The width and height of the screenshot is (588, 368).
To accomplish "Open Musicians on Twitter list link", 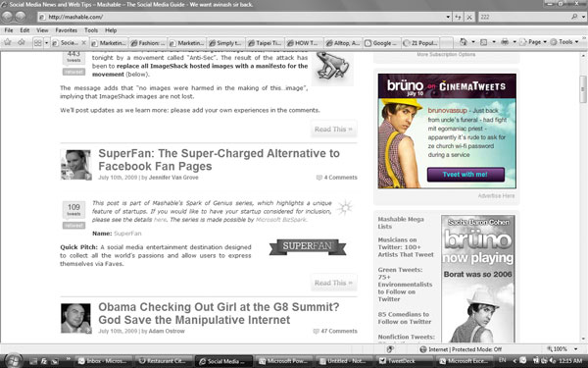I will pyautogui.click(x=406, y=247).
